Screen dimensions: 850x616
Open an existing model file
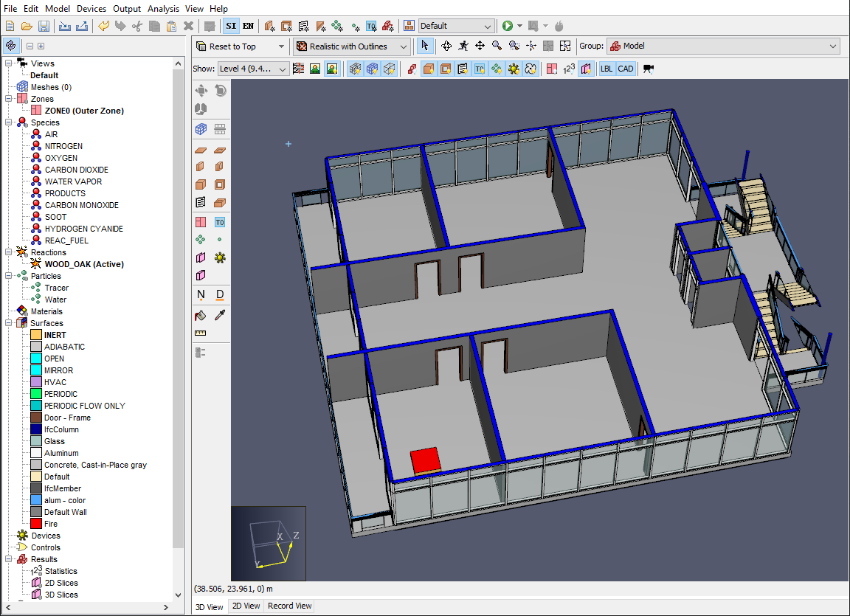pyautogui.click(x=27, y=26)
